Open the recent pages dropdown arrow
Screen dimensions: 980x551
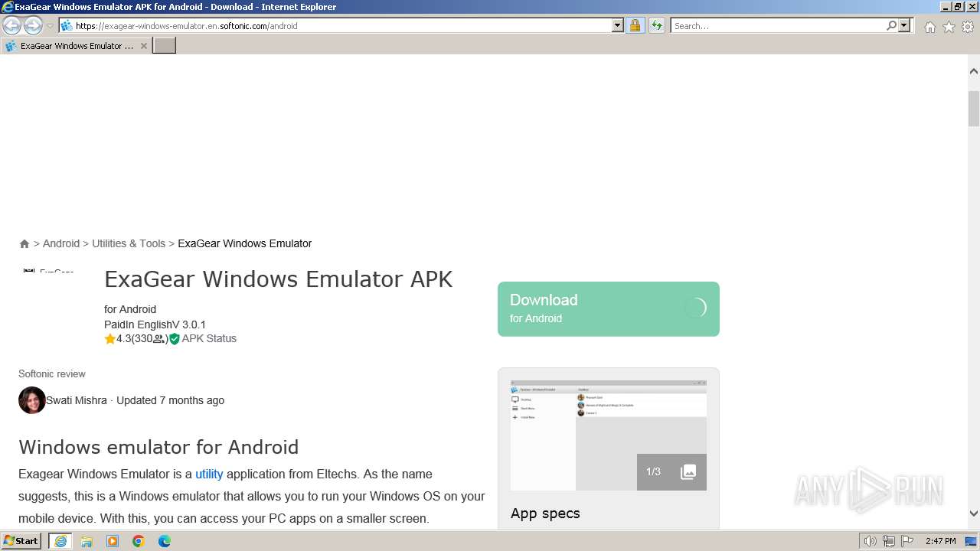pyautogui.click(x=50, y=26)
